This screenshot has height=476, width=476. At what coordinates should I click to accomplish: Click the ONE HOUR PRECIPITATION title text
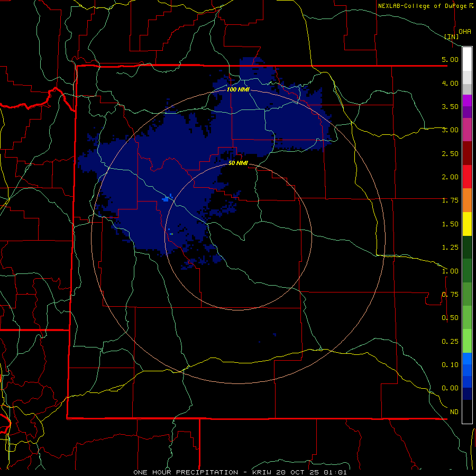(x=186, y=472)
